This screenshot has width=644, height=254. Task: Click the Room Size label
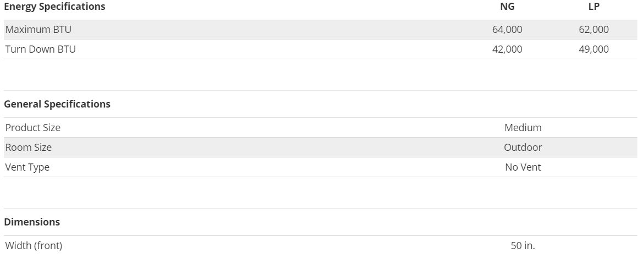[29, 148]
